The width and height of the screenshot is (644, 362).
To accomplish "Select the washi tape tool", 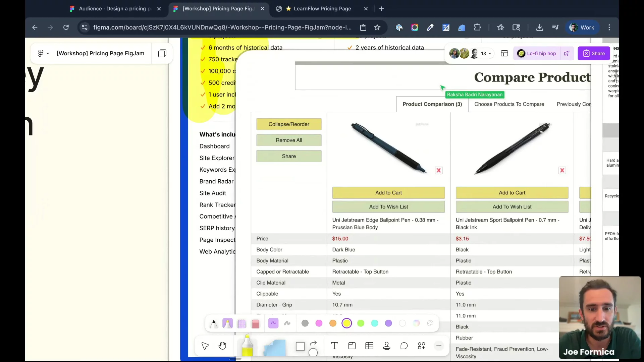I will click(x=241, y=323).
